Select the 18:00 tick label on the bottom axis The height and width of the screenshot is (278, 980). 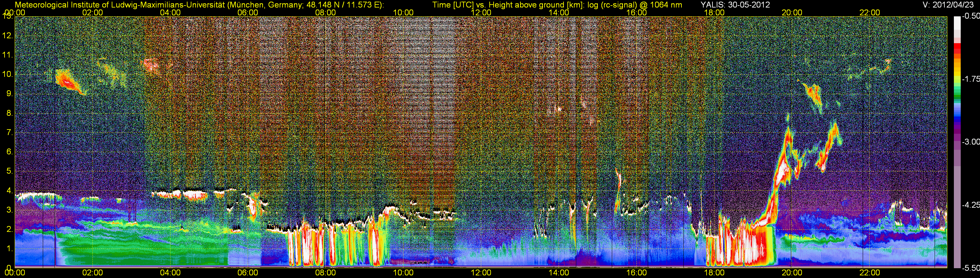click(x=714, y=273)
